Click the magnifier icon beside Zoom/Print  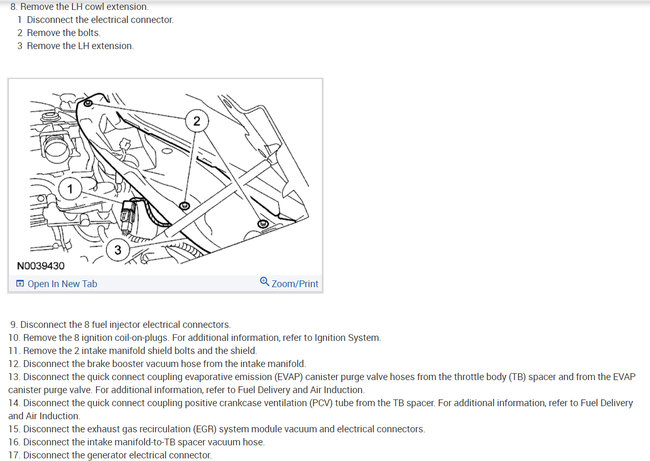click(264, 281)
